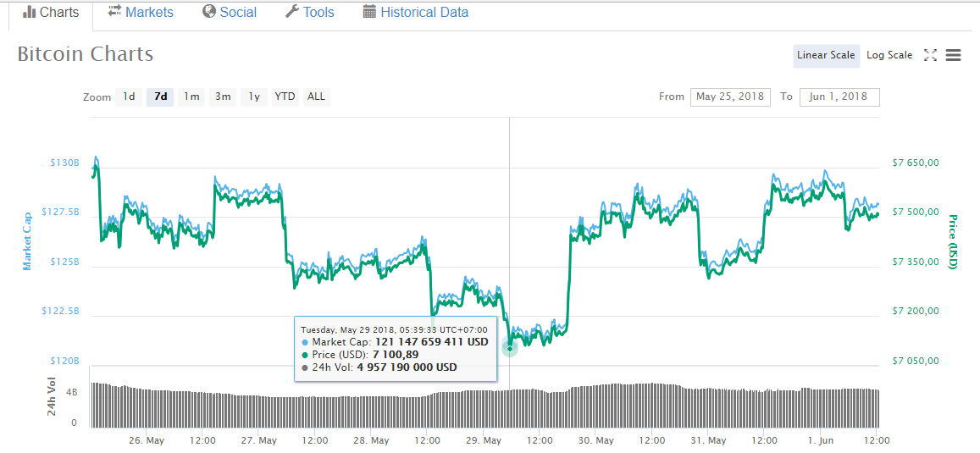Set zoom to 7d
The image size is (980, 453).
[x=161, y=97]
